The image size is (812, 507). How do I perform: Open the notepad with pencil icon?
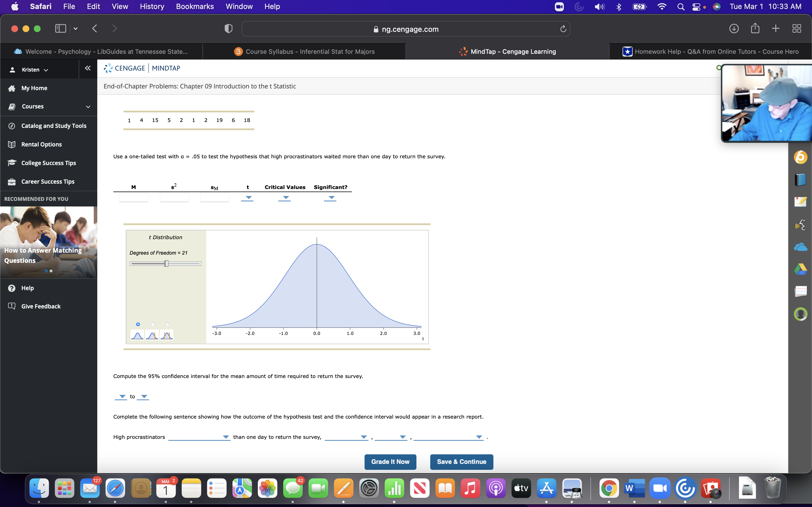(800, 201)
